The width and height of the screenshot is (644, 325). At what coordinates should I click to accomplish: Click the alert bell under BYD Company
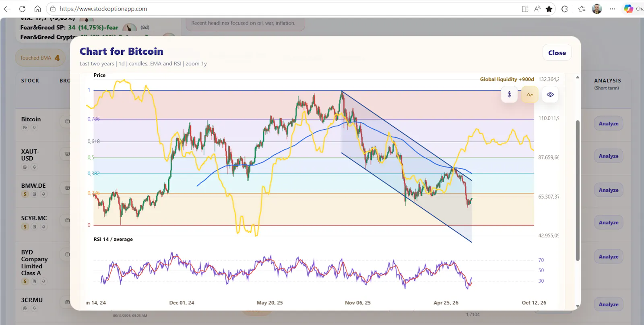pos(43,282)
